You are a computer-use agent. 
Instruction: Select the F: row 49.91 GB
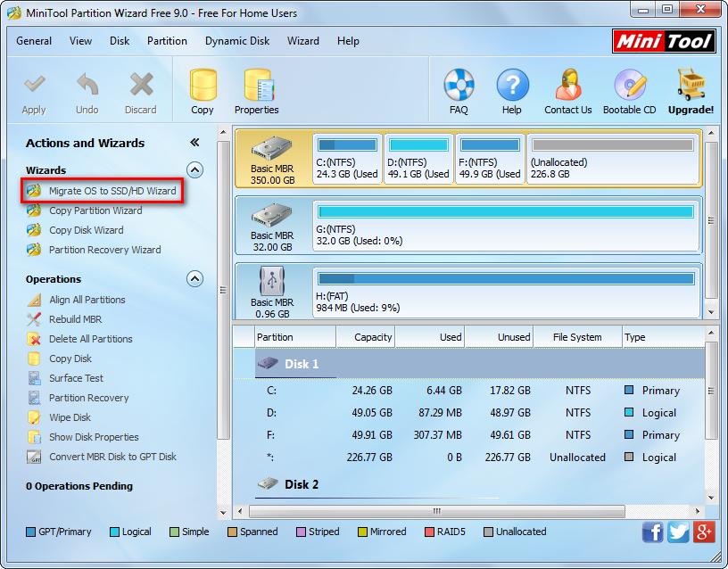[469, 435]
